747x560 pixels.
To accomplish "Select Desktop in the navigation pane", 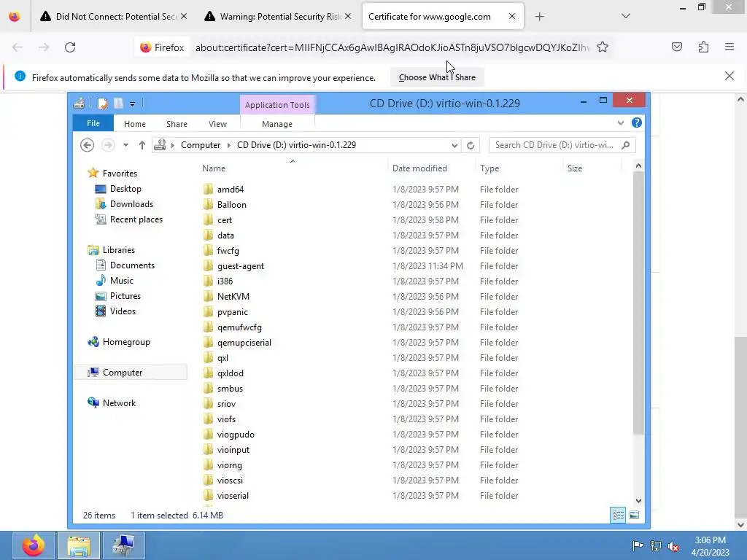I will tap(125, 189).
